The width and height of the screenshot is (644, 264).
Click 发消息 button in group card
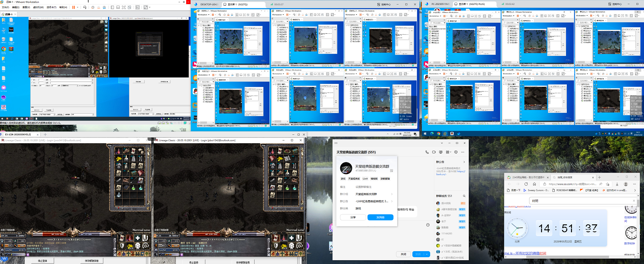click(380, 217)
